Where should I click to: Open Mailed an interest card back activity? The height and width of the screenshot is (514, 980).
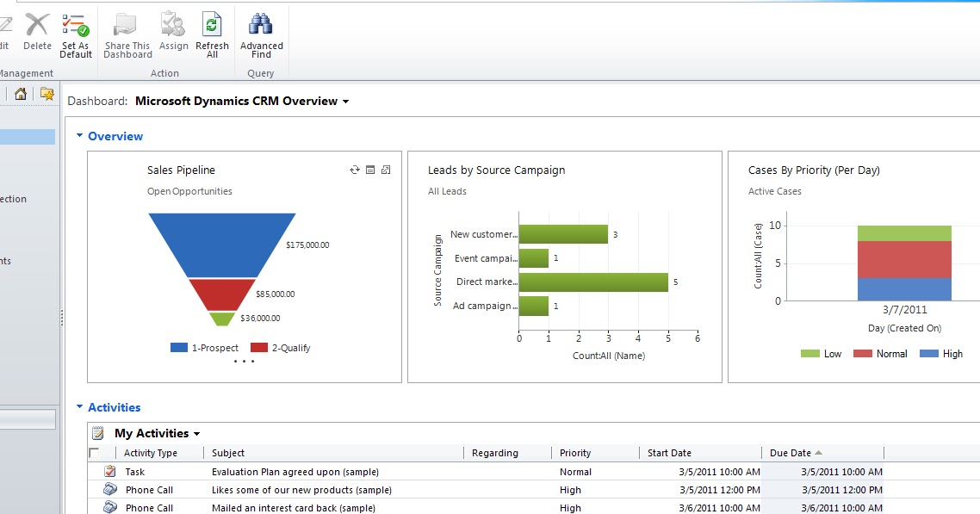click(293, 508)
